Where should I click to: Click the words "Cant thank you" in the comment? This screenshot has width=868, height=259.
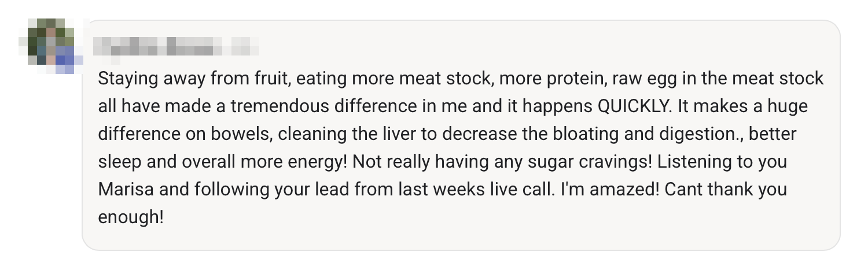coord(726,190)
